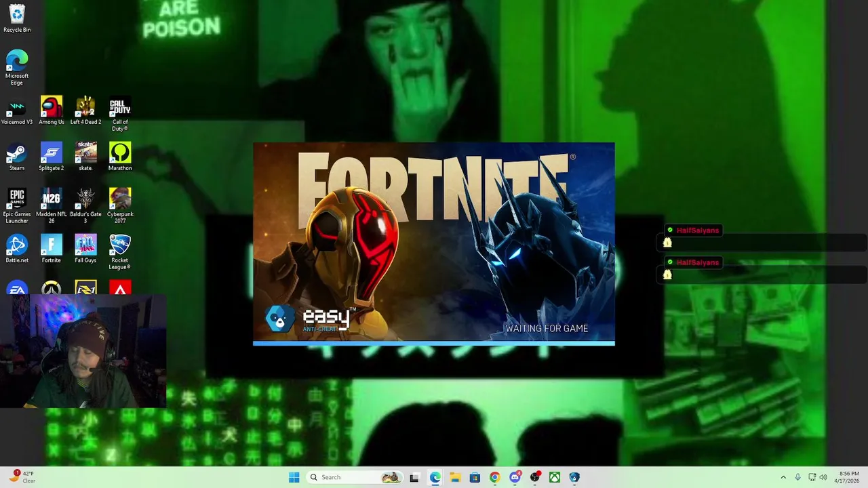Image resolution: width=868 pixels, height=488 pixels.
Task: Click the Easy Anti-Cheat taskbar icon
Action: [574, 477]
